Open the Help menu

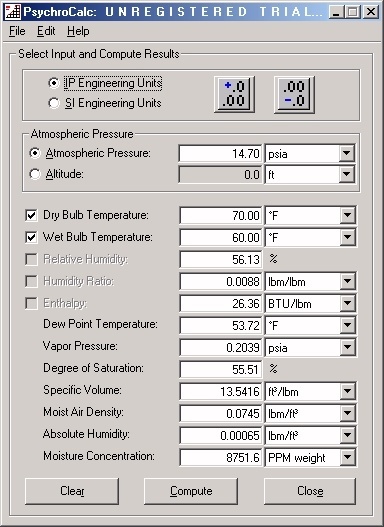[78, 31]
